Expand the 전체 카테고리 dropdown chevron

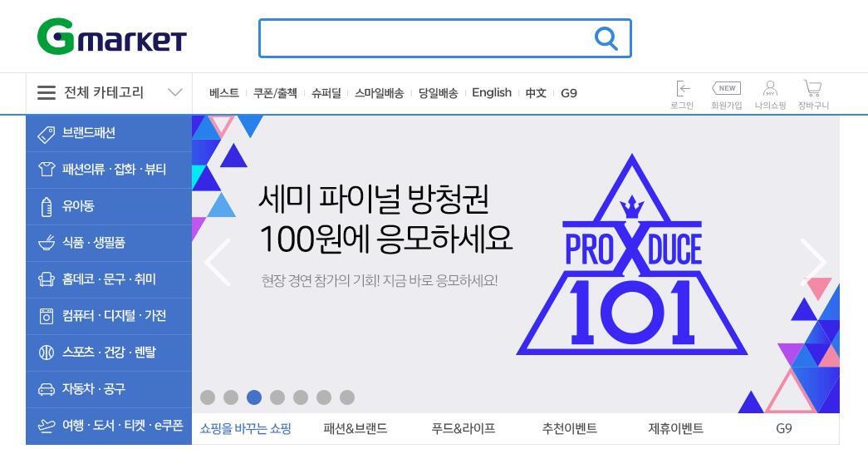coord(175,92)
